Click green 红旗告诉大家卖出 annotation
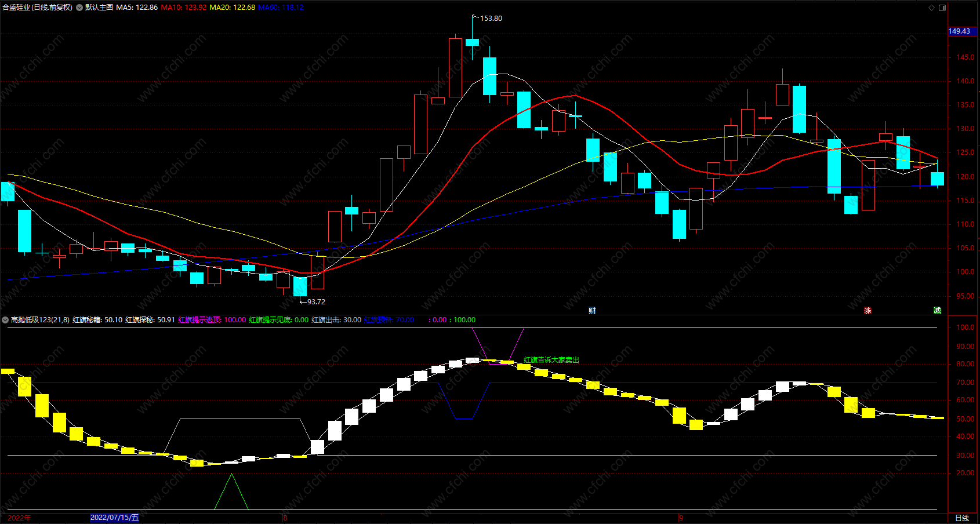The height and width of the screenshot is (524, 980). click(551, 360)
